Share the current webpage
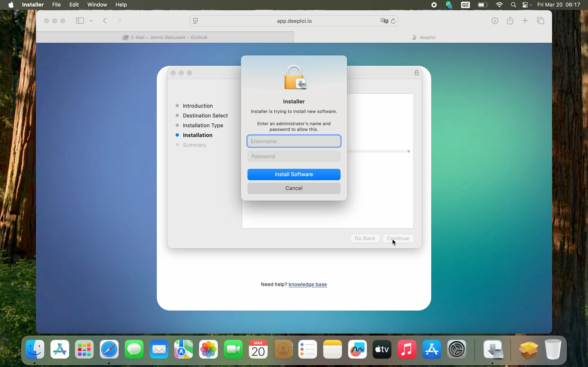Image resolution: width=588 pixels, height=367 pixels. 510,21
